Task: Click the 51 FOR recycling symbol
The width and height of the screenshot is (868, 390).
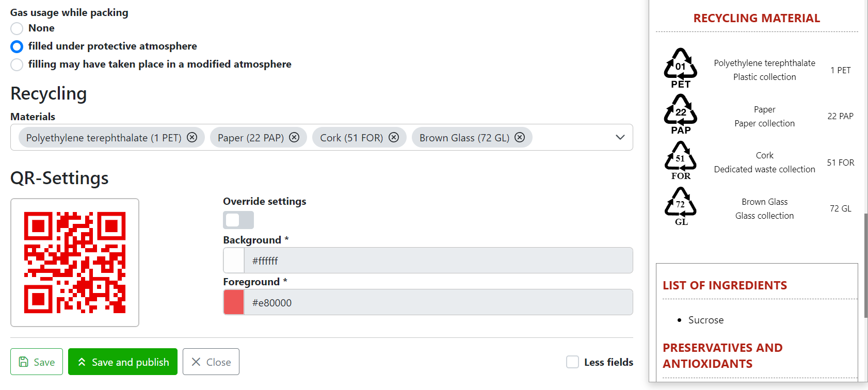Action: [x=681, y=160]
